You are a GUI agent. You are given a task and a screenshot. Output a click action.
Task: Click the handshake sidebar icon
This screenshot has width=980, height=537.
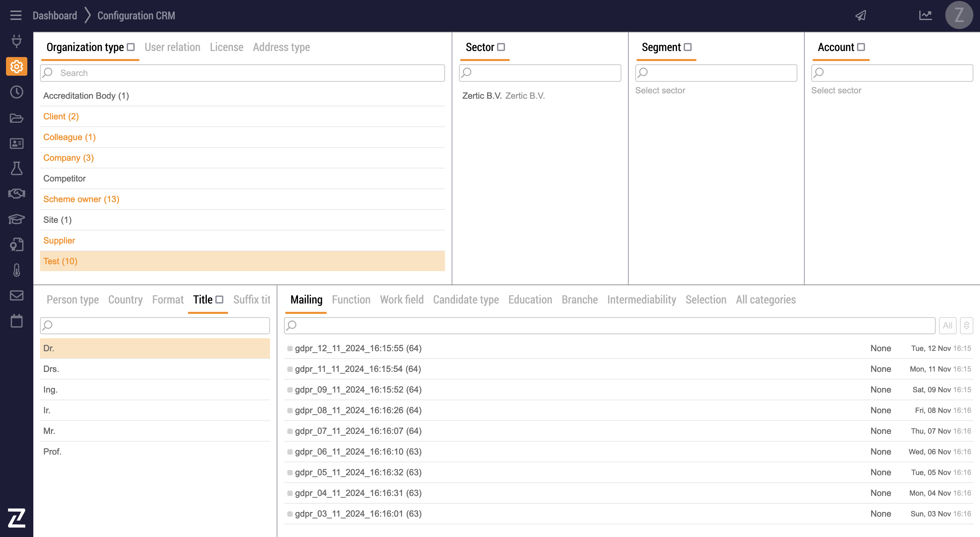click(16, 194)
